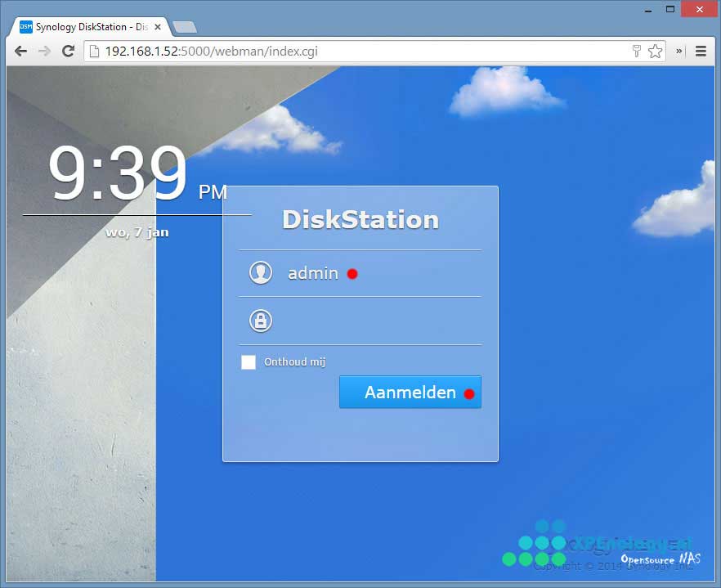Expand hidden extensions overflow chevron

pyautogui.click(x=678, y=51)
